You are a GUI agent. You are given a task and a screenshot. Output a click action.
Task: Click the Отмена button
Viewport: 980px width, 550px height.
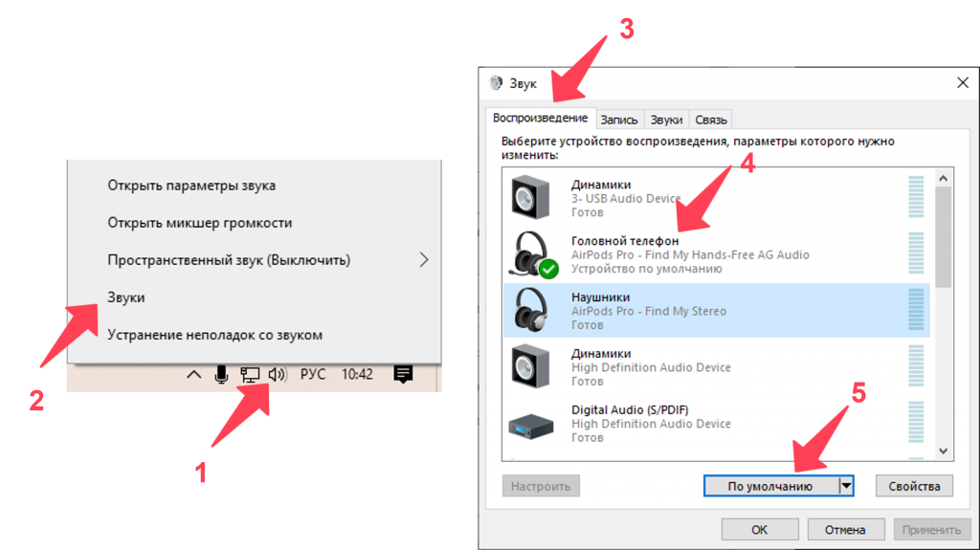coord(844,529)
